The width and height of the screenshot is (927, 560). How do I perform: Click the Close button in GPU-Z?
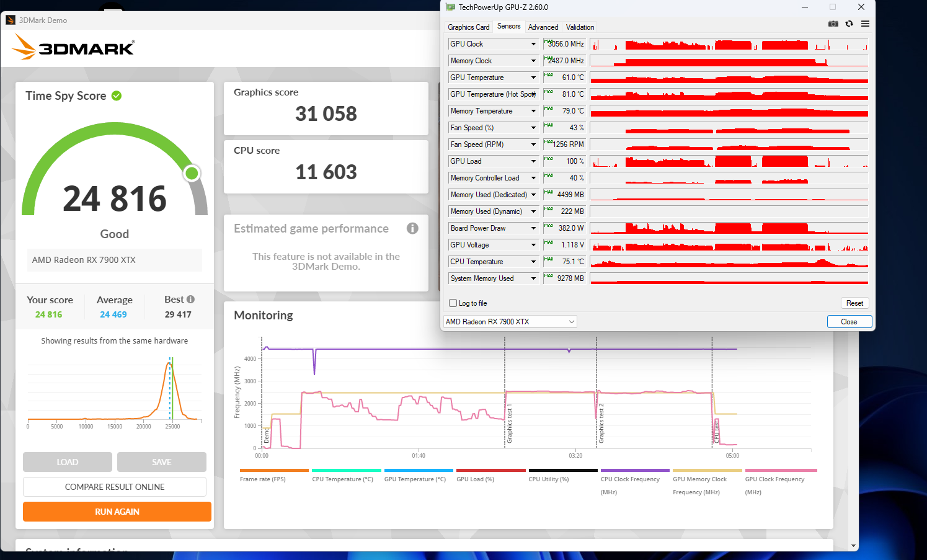click(849, 322)
